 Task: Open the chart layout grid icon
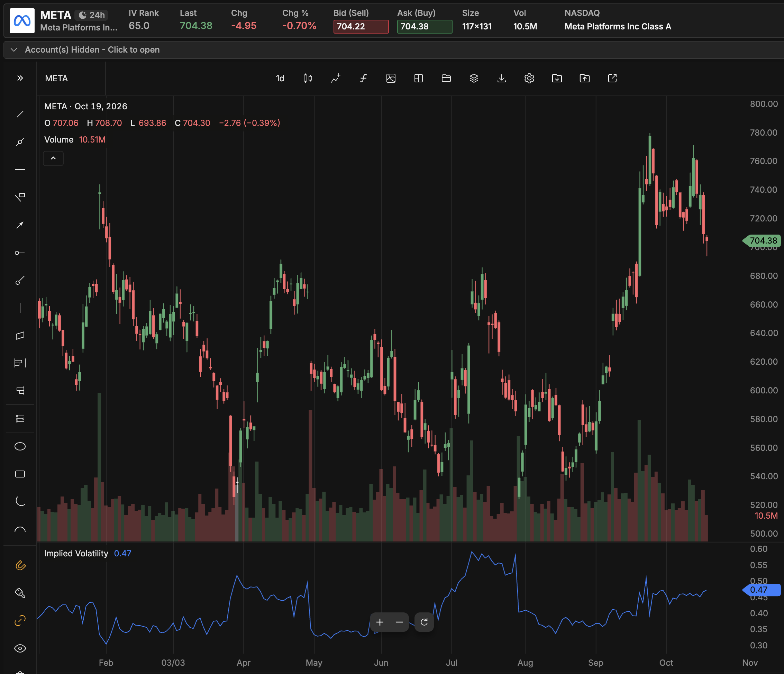(x=419, y=78)
